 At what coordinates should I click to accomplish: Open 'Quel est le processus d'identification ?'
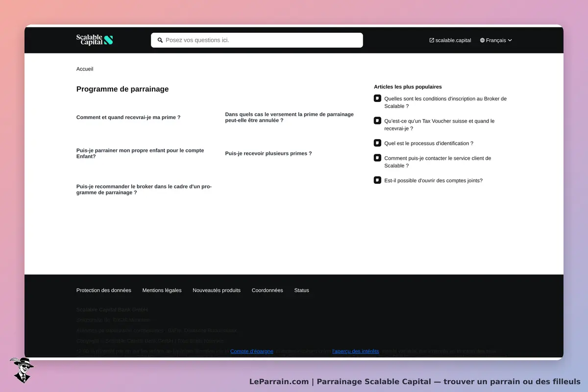pyautogui.click(x=429, y=144)
